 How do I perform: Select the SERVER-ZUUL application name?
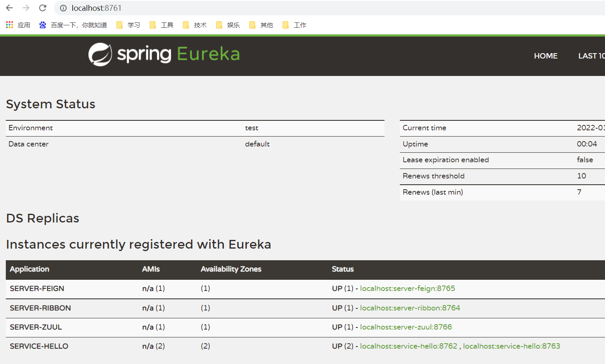tap(36, 327)
